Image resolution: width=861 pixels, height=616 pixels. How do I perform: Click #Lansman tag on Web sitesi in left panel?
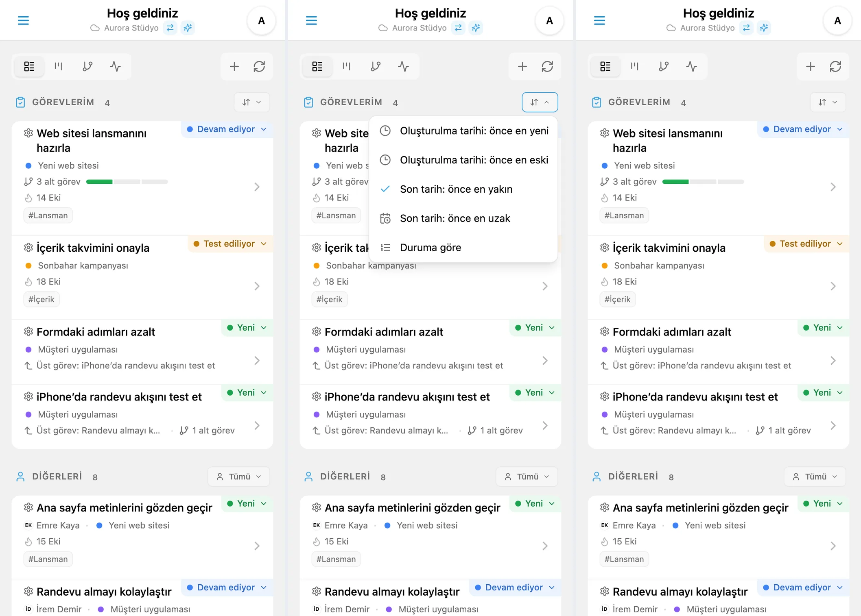(48, 215)
